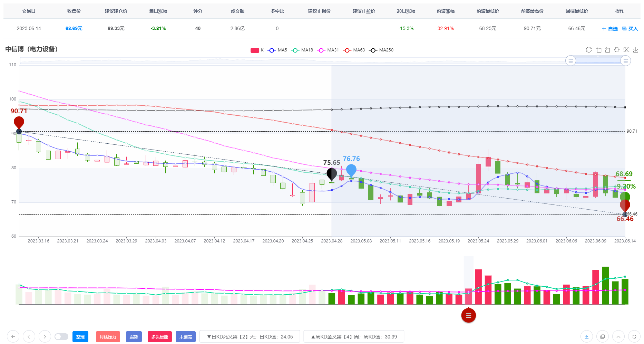This screenshot has height=344, width=644.
Task: Click the 2023.05.24 x-axis date label
Action: tap(478, 241)
